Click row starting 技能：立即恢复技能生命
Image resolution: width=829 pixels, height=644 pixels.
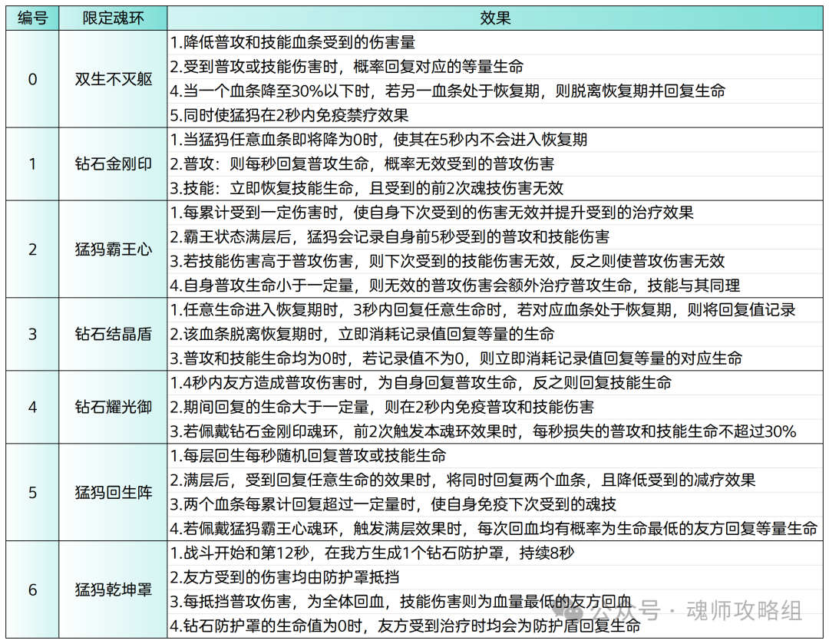click(495, 188)
